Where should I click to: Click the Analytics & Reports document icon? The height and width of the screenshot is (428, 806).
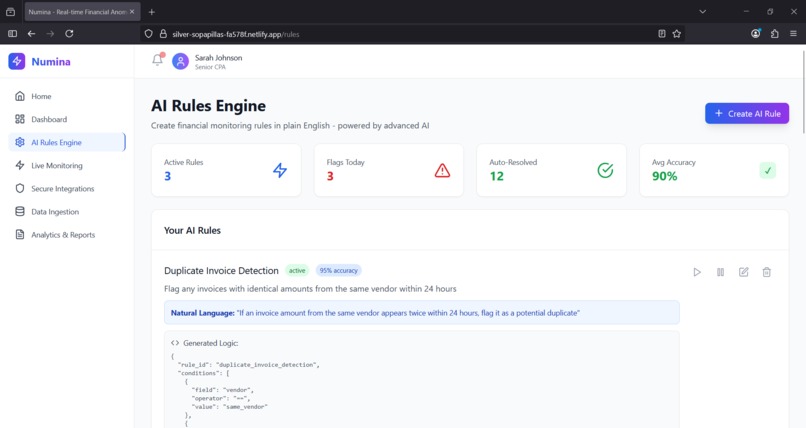click(20, 235)
